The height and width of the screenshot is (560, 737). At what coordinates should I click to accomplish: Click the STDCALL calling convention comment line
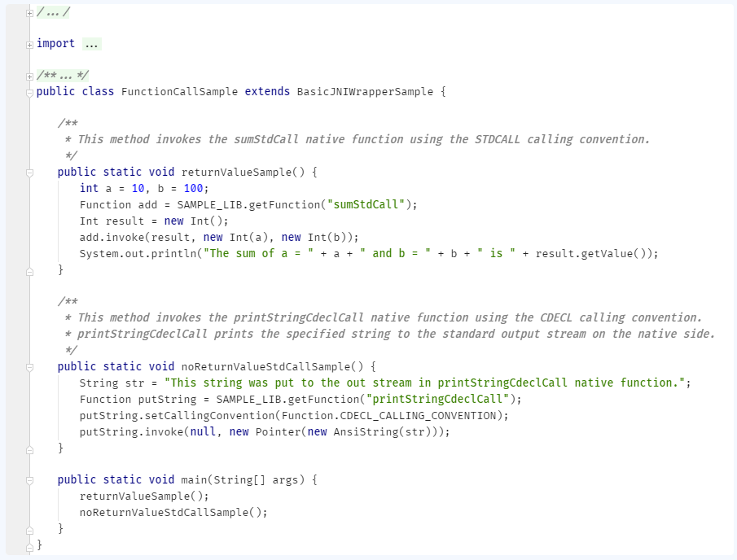(358, 139)
